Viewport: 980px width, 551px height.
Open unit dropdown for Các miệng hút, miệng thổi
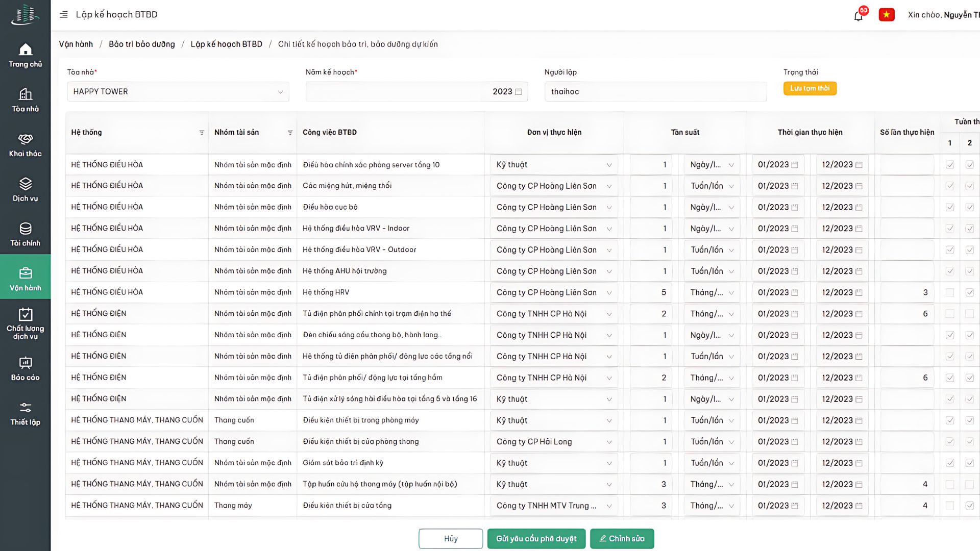[x=554, y=186]
